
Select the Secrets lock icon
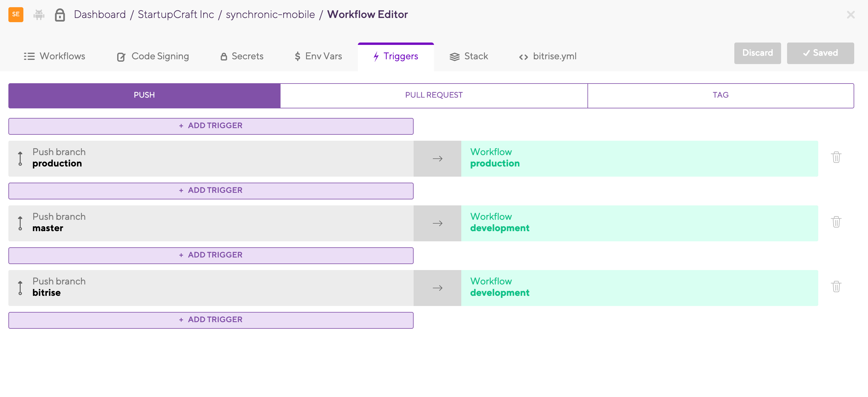pos(224,56)
